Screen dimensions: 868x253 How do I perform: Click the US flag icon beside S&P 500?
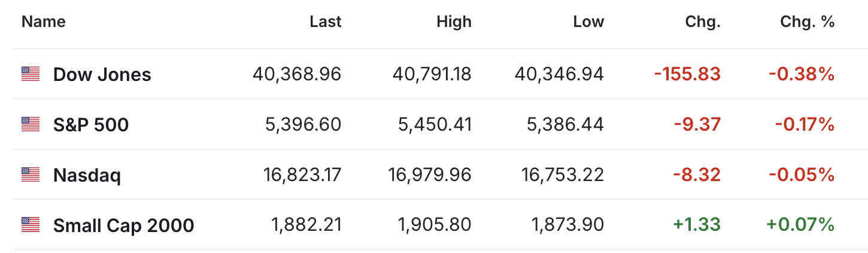[x=30, y=125]
